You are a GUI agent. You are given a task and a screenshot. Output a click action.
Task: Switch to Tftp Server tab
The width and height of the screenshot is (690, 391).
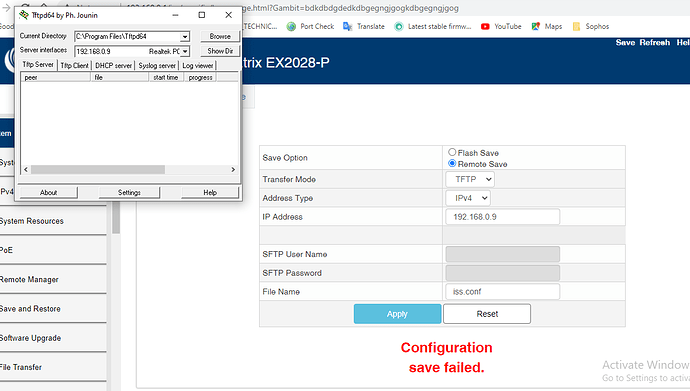pos(38,65)
